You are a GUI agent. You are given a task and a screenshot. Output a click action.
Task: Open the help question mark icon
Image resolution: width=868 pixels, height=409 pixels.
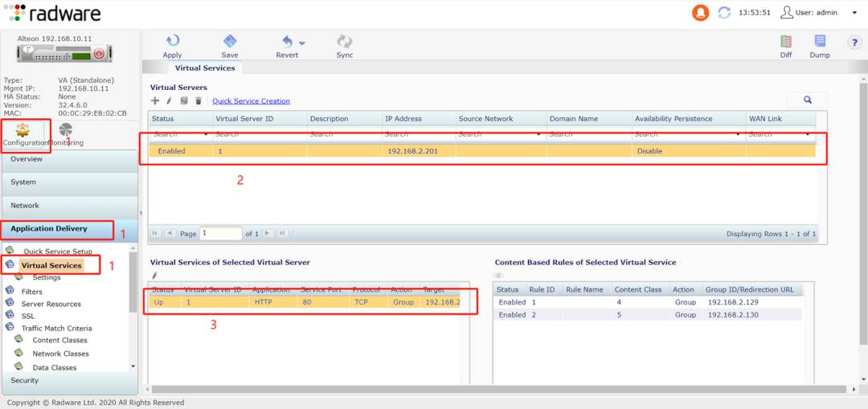[x=854, y=43]
